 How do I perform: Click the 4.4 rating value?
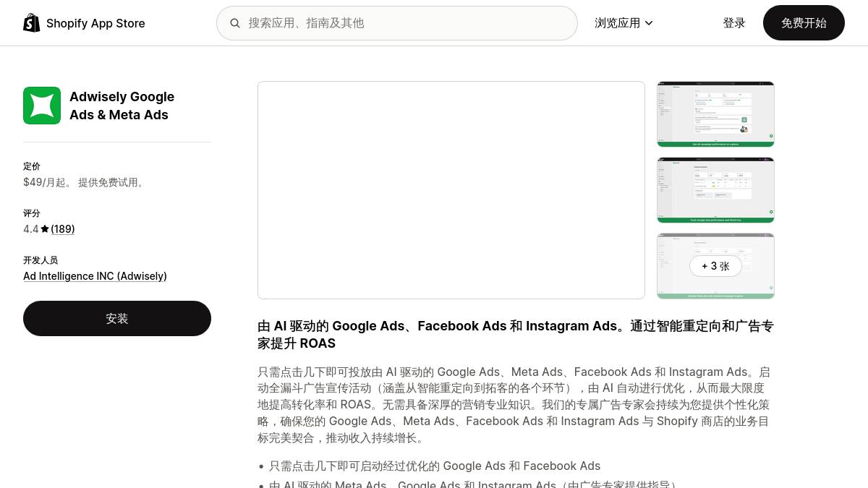pos(30,229)
